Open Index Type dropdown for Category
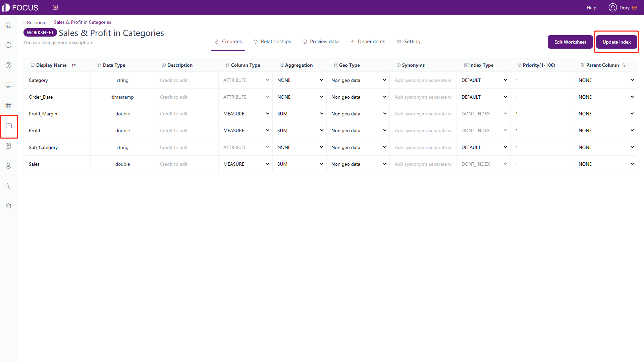Viewport: 644px width, 362px height. click(x=484, y=80)
